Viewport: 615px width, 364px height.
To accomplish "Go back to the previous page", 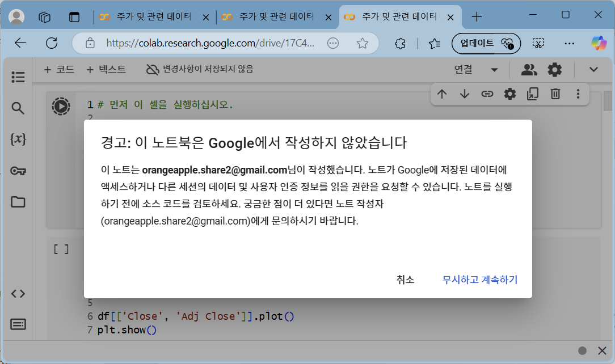I will pos(20,43).
